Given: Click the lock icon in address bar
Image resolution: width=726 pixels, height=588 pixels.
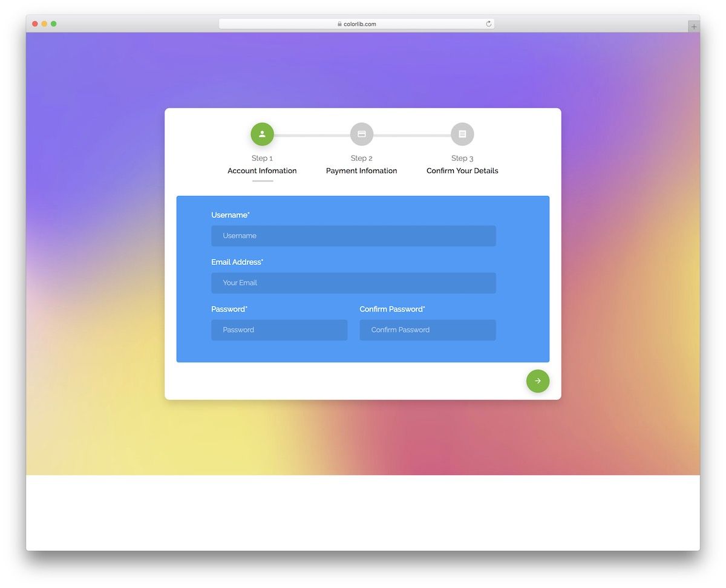Looking at the screenshot, I should point(339,24).
